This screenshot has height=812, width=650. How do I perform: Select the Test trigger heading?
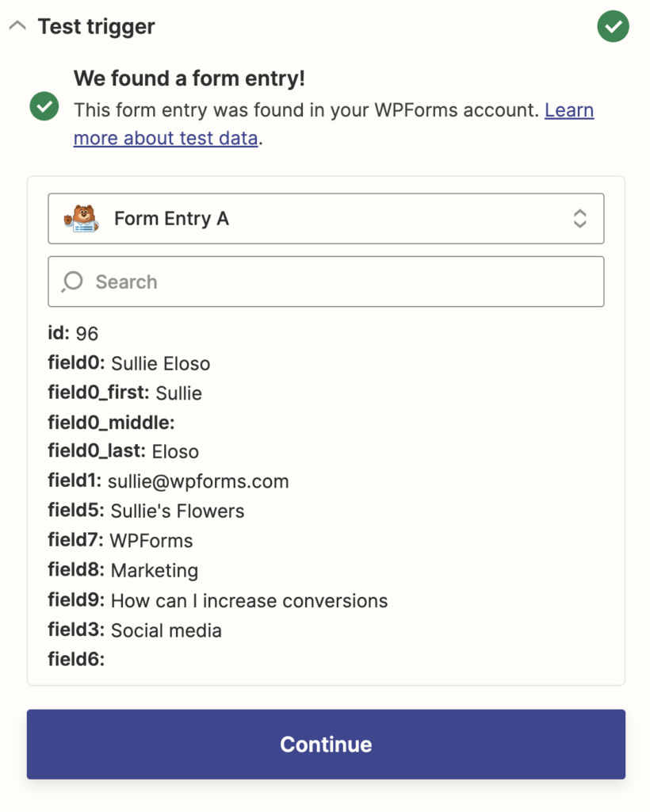96,26
